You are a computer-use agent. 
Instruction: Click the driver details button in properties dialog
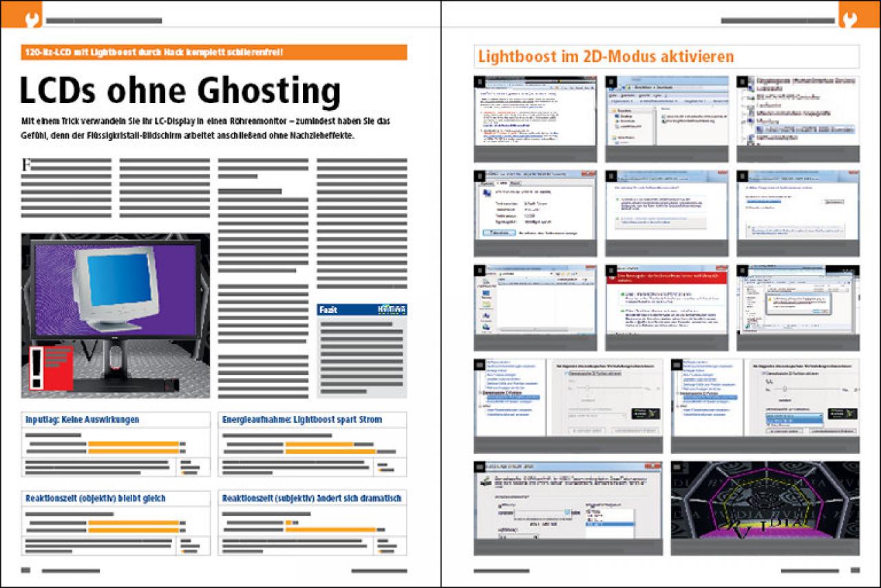[499, 233]
